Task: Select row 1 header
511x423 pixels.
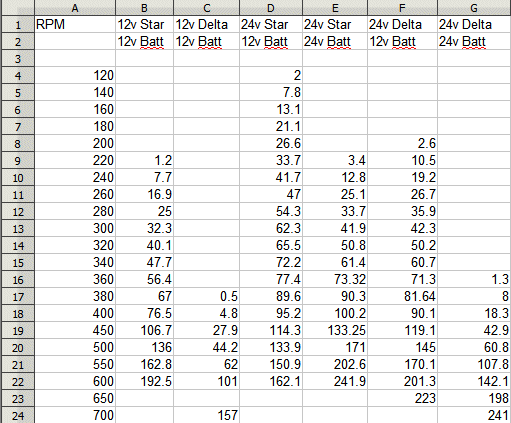Action: pos(18,24)
